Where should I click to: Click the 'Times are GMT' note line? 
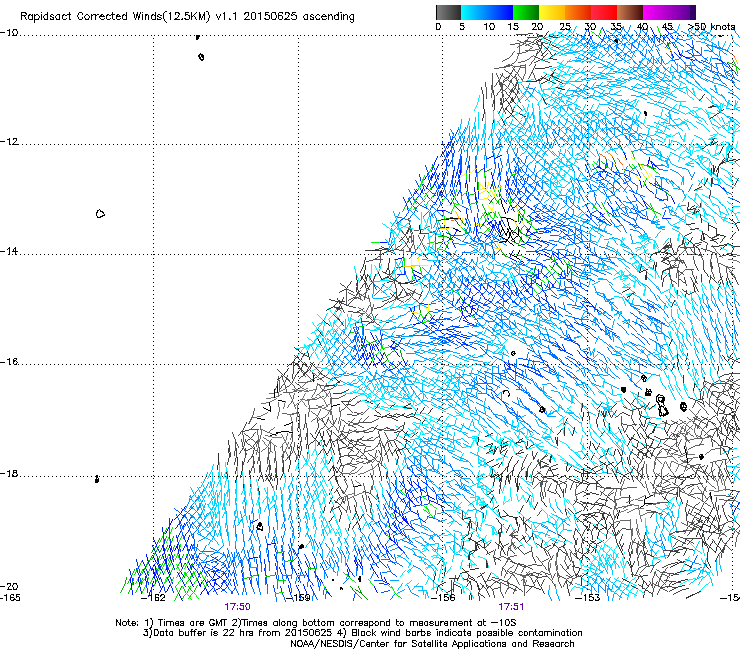coord(316,623)
